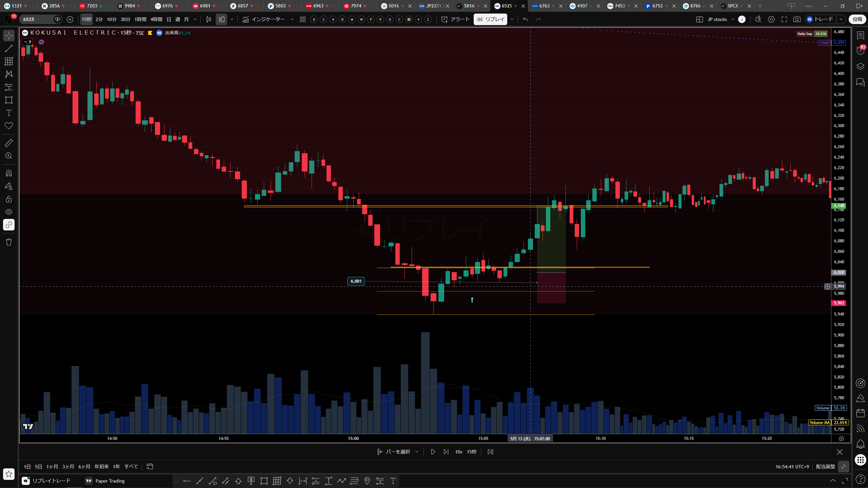The image size is (868, 488).
Task: Toggle the リプレイ replay mode button
Action: pos(490,19)
